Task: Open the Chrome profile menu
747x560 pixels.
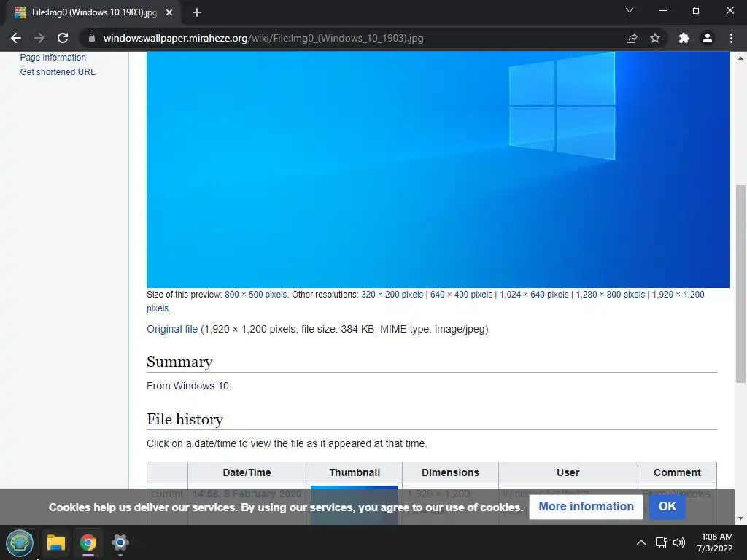Action: click(708, 38)
